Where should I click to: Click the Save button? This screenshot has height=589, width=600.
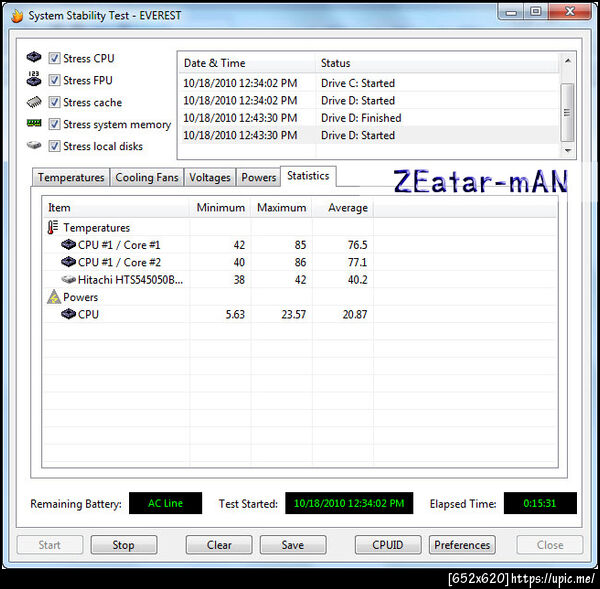click(x=293, y=545)
